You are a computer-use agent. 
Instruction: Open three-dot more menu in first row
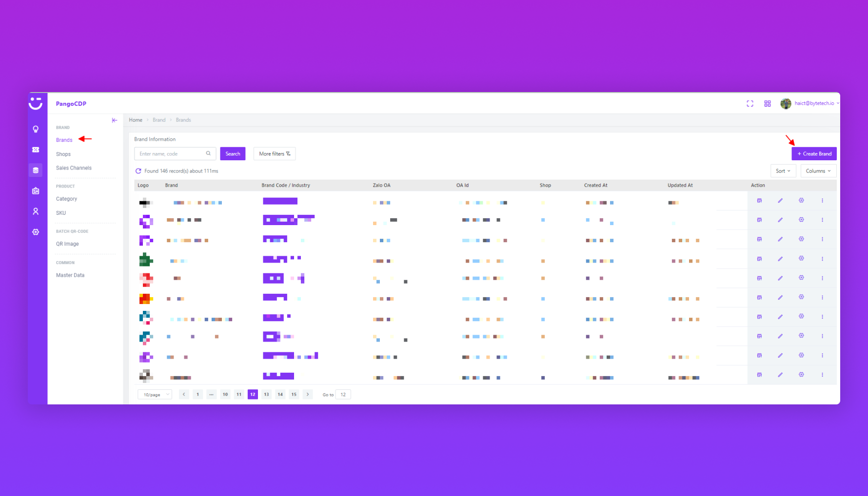[822, 201]
